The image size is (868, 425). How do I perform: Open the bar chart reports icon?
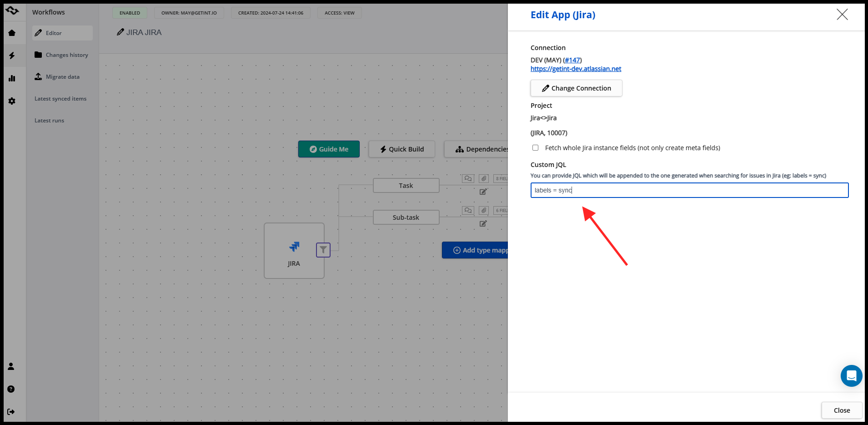tap(12, 78)
